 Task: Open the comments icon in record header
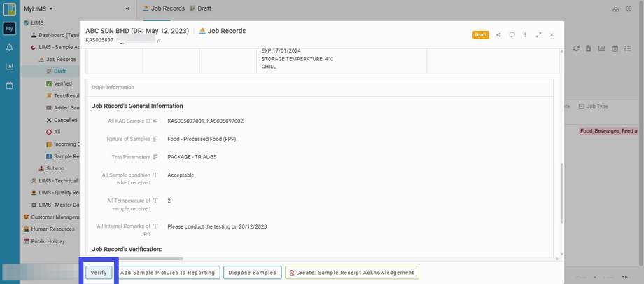512,35
